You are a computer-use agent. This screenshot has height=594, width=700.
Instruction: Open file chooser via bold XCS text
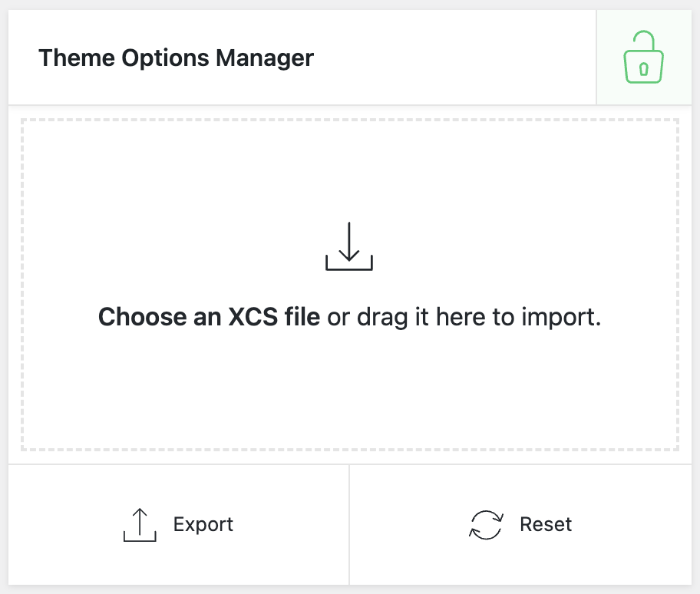[x=209, y=317]
